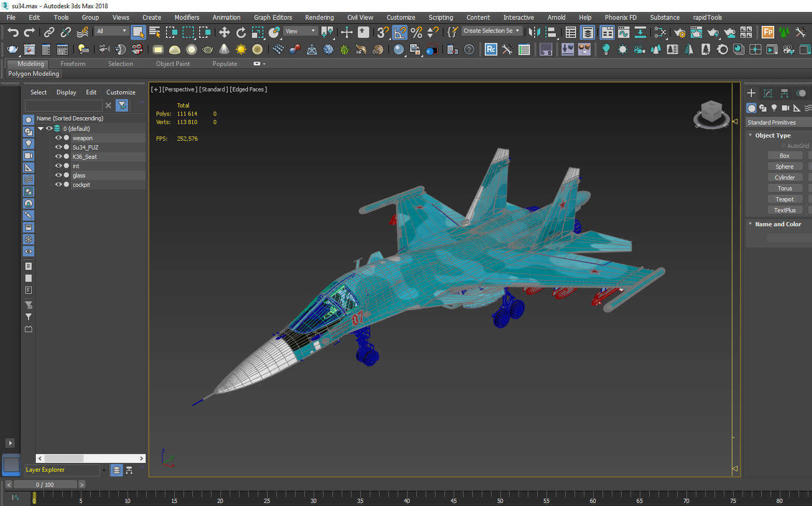Toggle visibility of the glass object
The height and width of the screenshot is (506, 812).
tap(58, 175)
